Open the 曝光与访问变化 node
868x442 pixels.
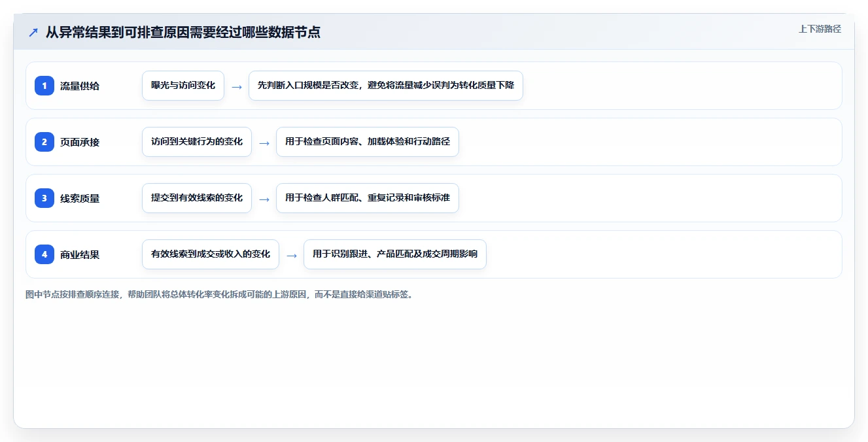click(x=183, y=86)
